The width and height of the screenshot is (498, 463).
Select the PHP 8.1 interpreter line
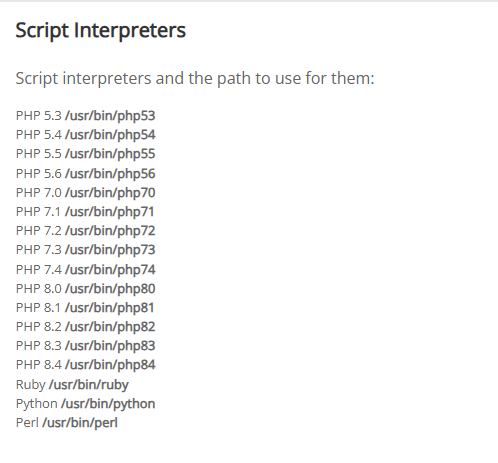tap(85, 308)
